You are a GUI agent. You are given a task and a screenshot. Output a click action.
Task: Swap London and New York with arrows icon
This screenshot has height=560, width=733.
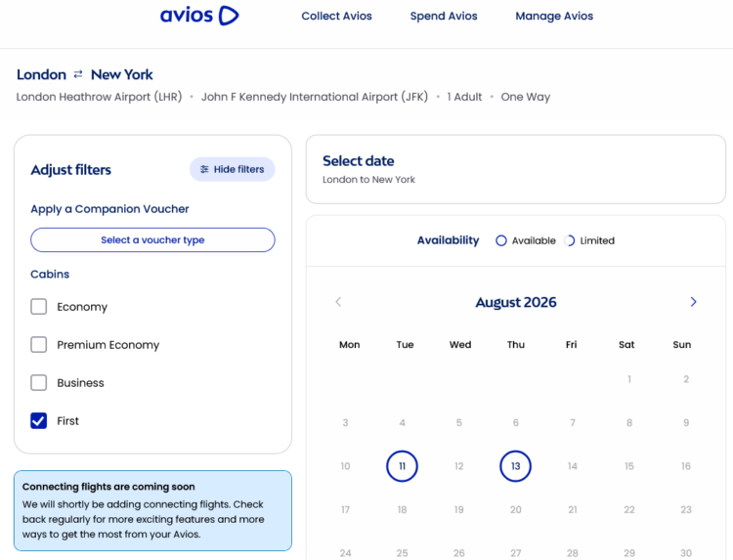(78, 74)
